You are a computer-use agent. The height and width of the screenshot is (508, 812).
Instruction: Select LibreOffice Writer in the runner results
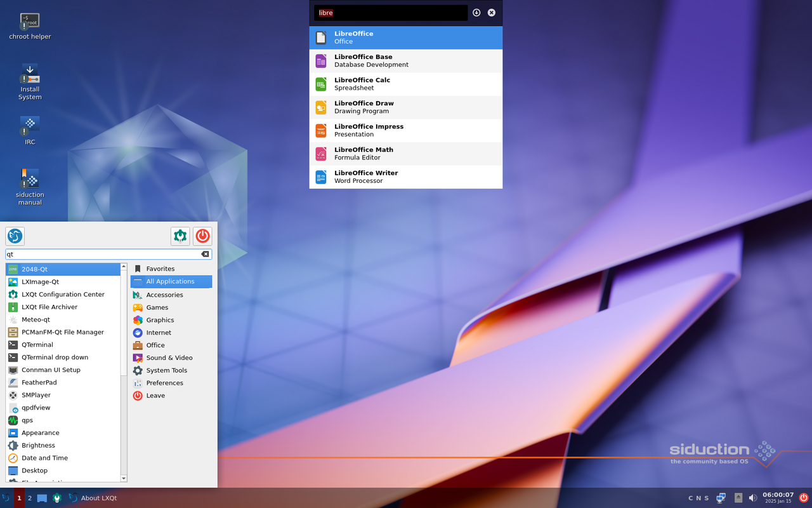(x=406, y=177)
